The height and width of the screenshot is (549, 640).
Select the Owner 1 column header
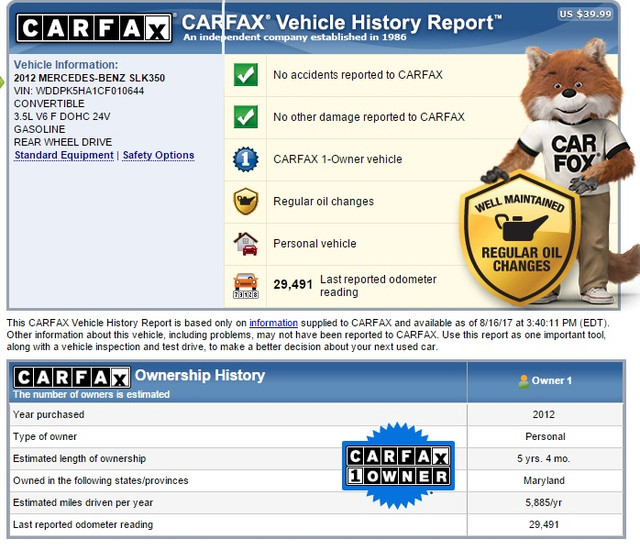click(x=545, y=381)
